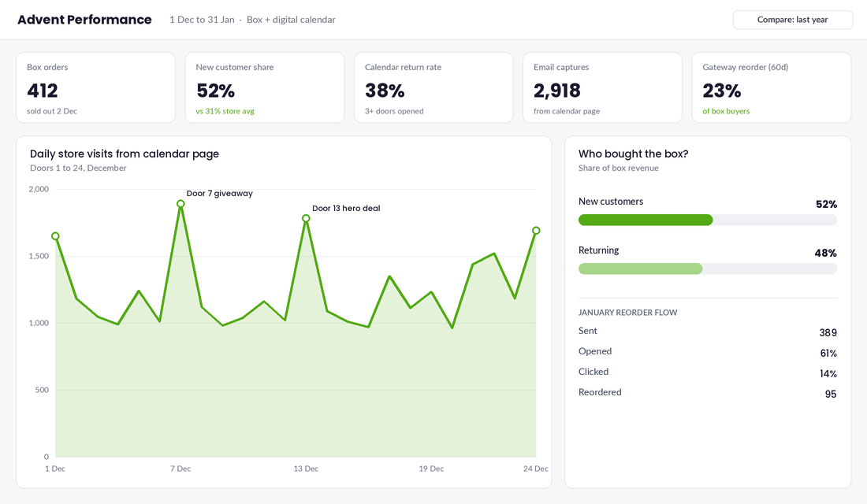This screenshot has width=867, height=504.
Task: Select the Box orders 412 card
Action: [x=95, y=87]
